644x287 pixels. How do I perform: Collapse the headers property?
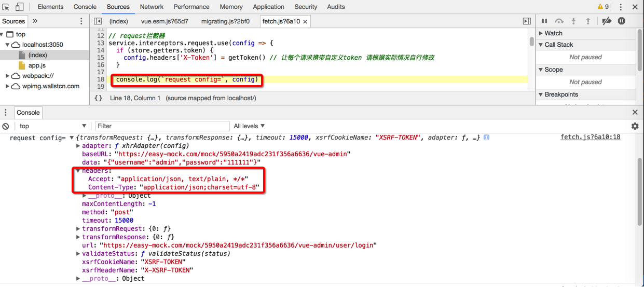(78, 171)
